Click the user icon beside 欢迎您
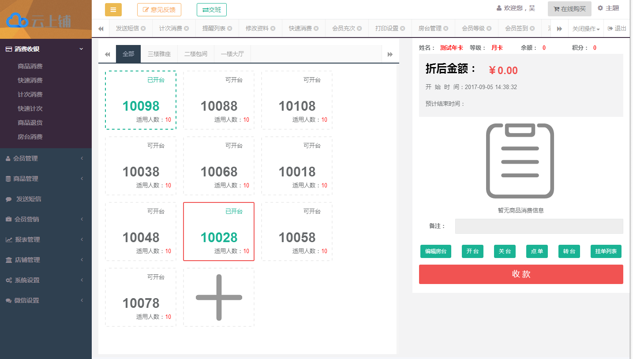 tap(499, 8)
